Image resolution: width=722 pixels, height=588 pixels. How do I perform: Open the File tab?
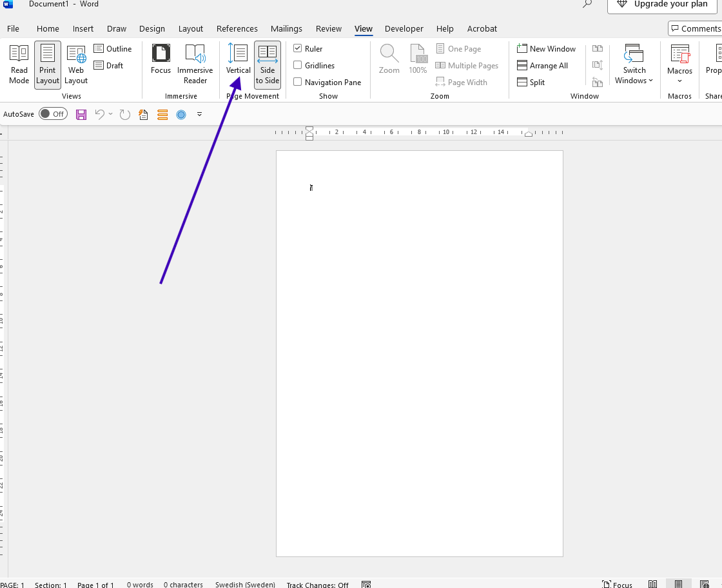pos(13,28)
